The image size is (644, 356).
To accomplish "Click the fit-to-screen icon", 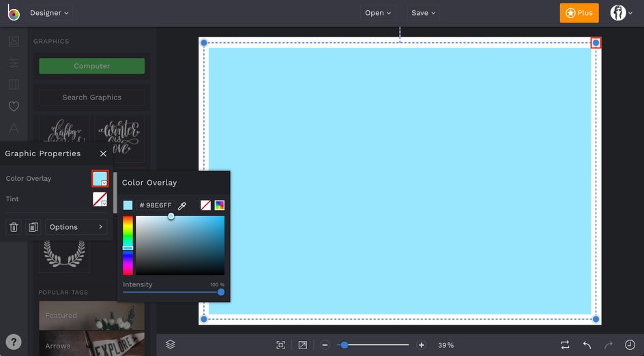I will pyautogui.click(x=280, y=345).
